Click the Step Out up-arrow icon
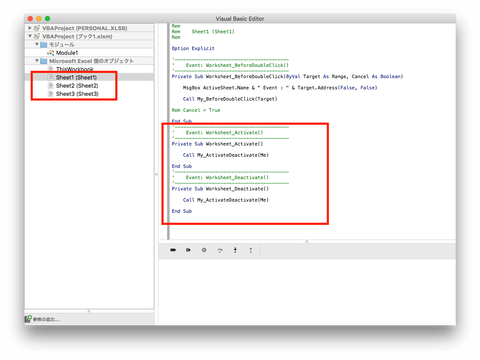 [251, 250]
